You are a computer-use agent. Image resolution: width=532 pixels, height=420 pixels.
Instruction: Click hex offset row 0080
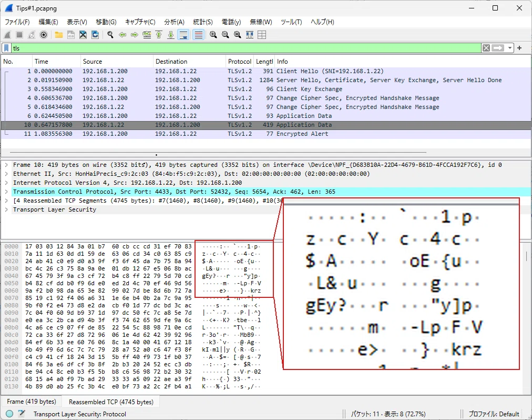tap(11, 305)
